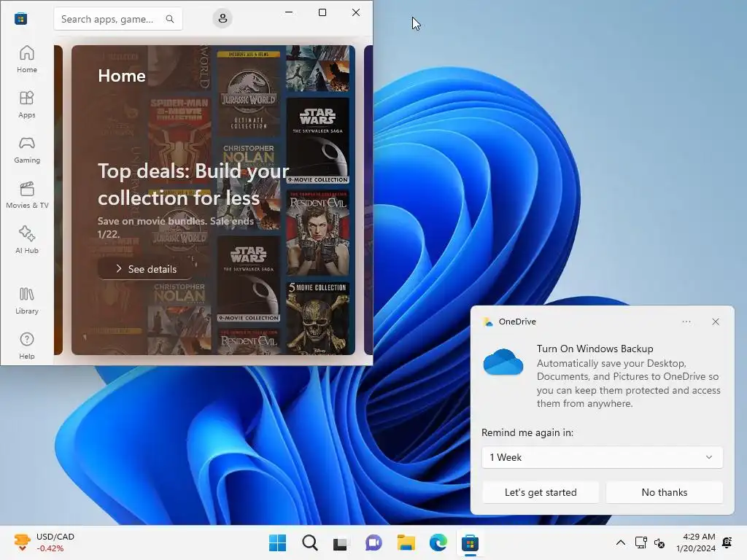Open File Explorer from taskbar
This screenshot has width=747, height=560.
click(x=406, y=542)
